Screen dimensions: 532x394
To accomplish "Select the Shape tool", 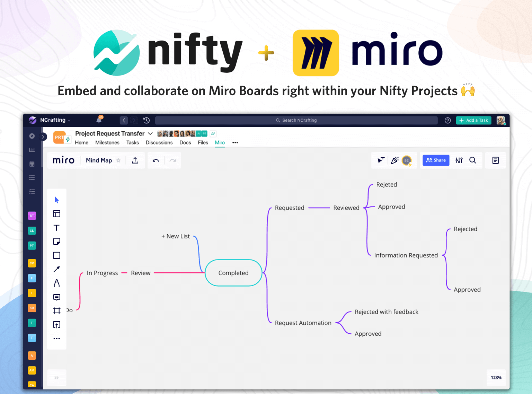I will tap(56, 255).
